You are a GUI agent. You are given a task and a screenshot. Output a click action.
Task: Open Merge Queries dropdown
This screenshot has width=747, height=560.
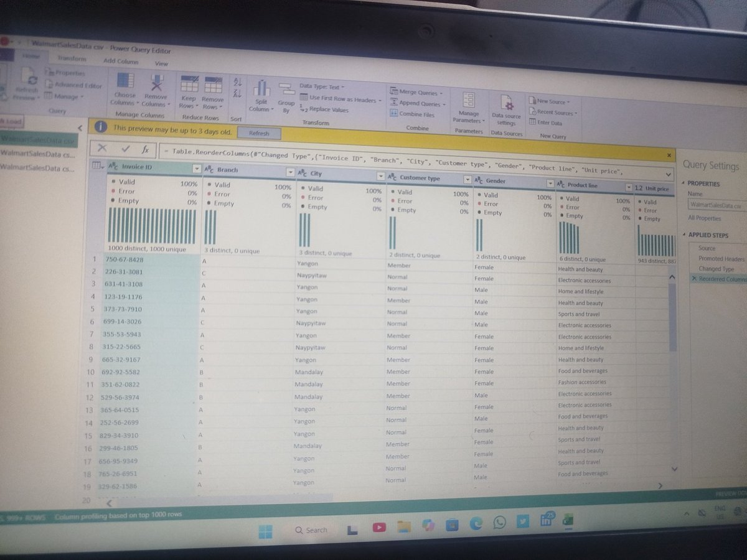point(416,92)
